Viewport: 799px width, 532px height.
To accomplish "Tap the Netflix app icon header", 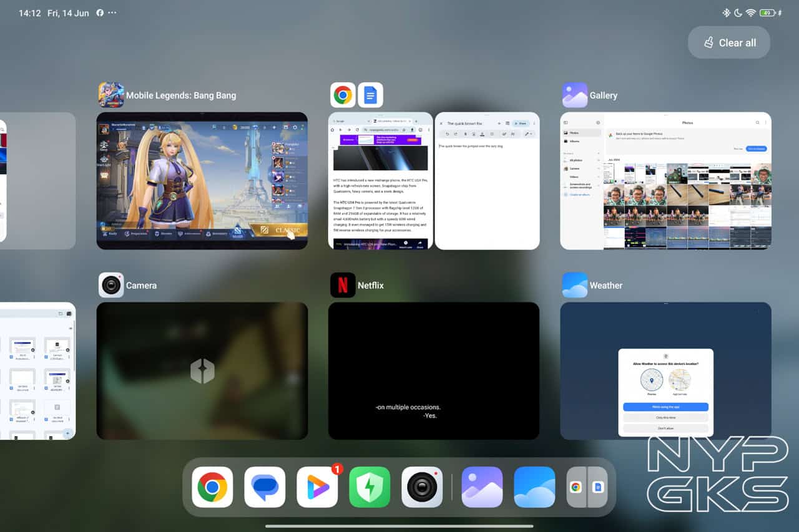I will 343,285.
